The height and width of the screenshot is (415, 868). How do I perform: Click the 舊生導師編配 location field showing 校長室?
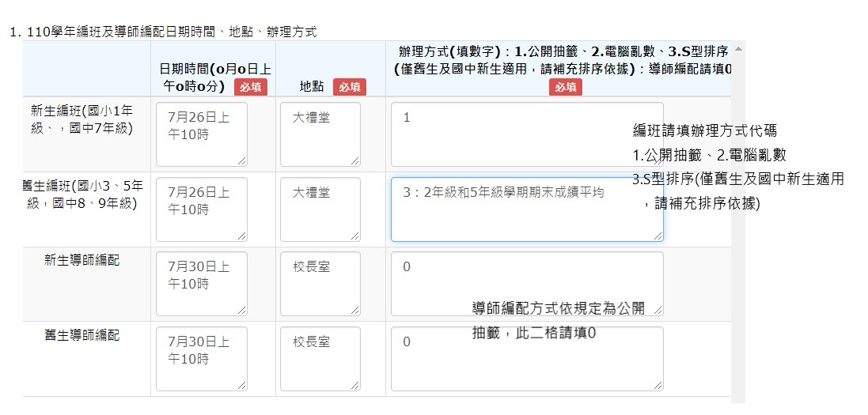[320, 358]
